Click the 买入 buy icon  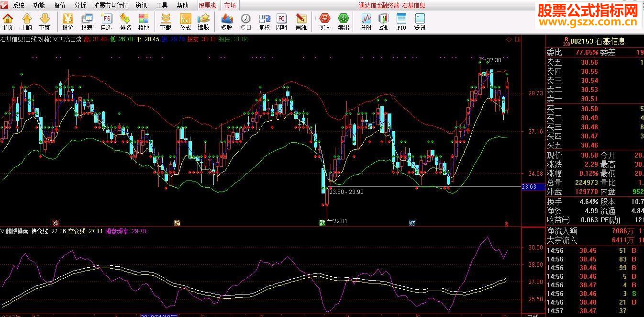(x=325, y=22)
